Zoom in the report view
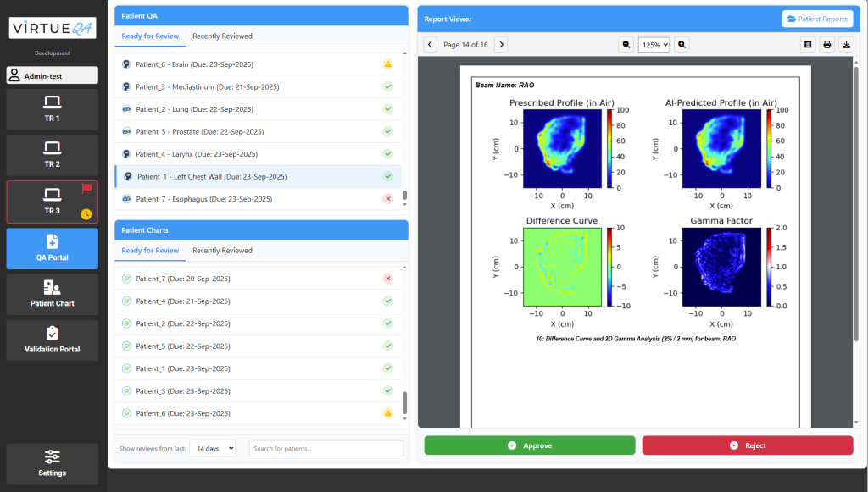868x492 pixels. point(682,44)
